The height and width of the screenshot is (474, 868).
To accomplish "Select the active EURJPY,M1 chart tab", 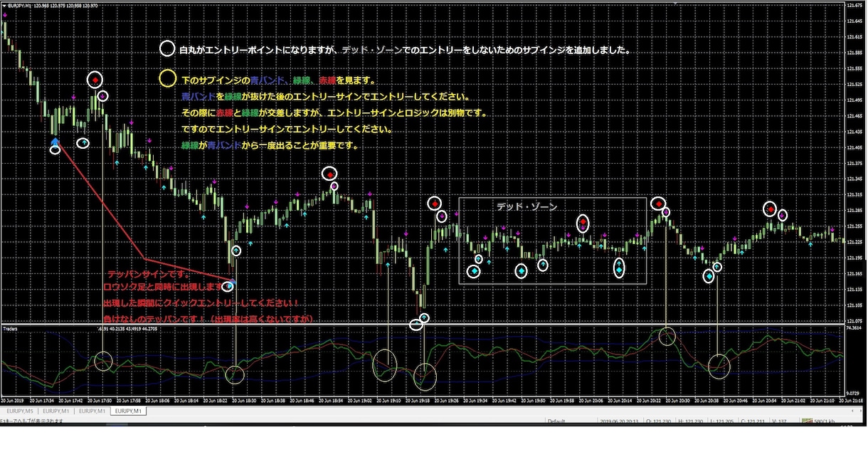I will point(129,411).
